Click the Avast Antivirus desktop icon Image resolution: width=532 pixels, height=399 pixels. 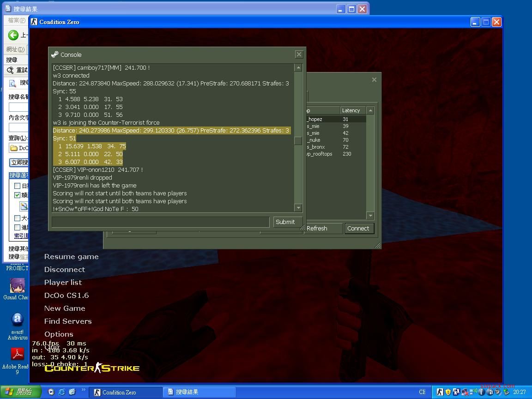coord(17,320)
